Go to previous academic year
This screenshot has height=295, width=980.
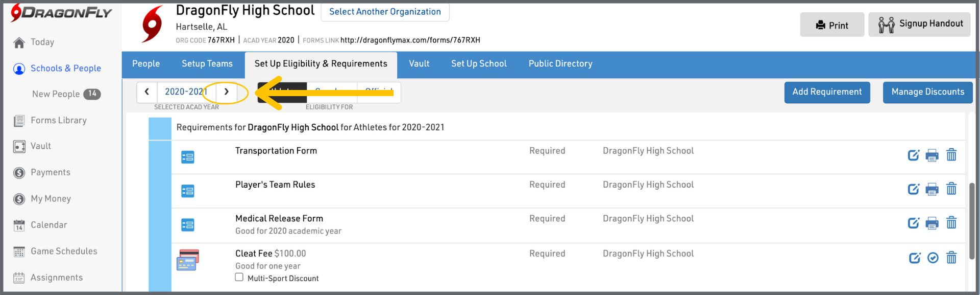click(x=147, y=92)
